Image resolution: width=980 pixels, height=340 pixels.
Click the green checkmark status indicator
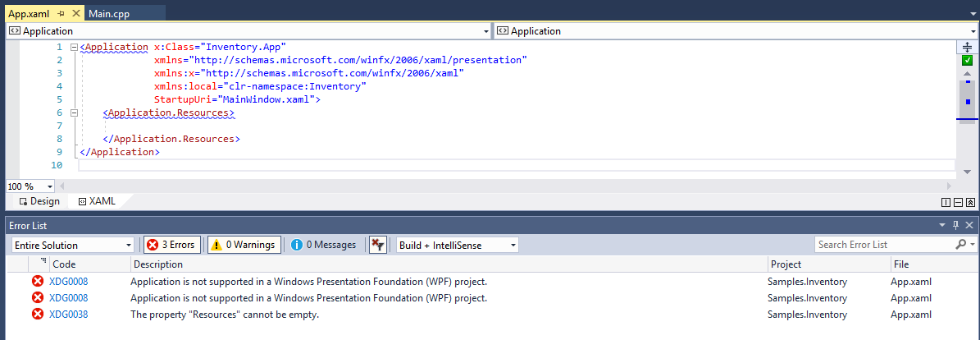967,61
